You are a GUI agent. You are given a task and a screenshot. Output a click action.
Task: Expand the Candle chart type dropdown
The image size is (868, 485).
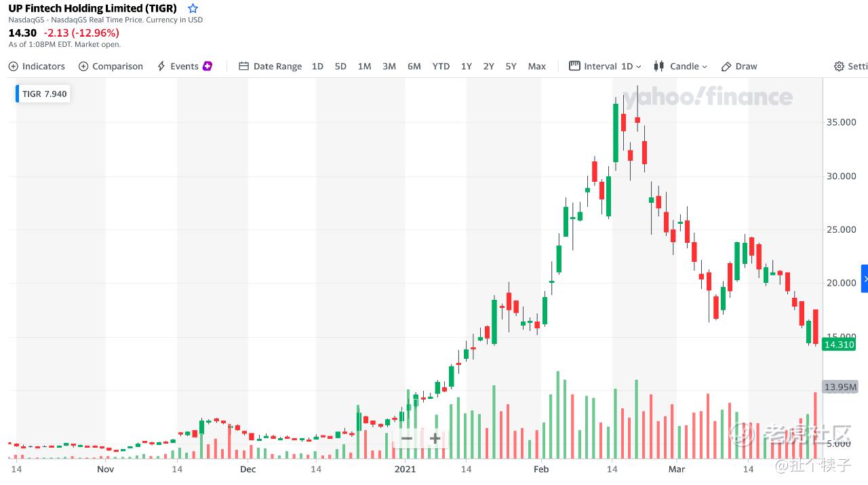[680, 66]
